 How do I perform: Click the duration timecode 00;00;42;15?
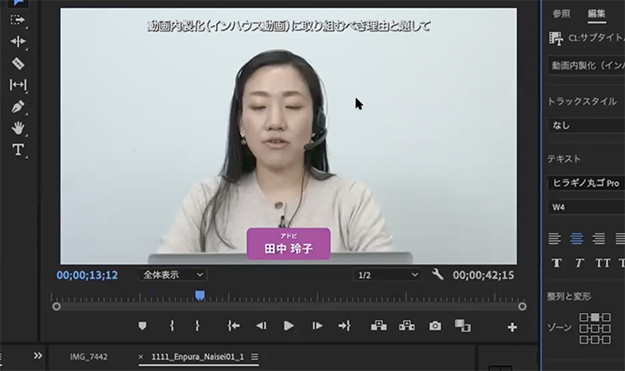[483, 275]
